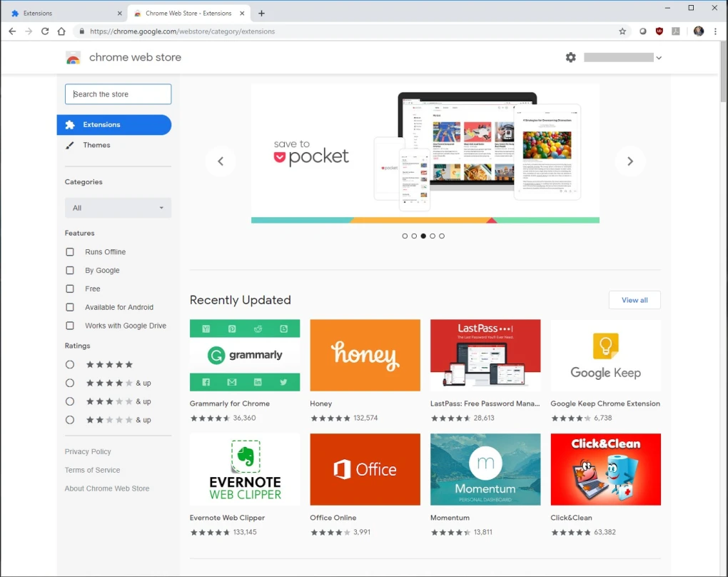Click the Search the store field
The image size is (728, 577).
[x=118, y=94]
